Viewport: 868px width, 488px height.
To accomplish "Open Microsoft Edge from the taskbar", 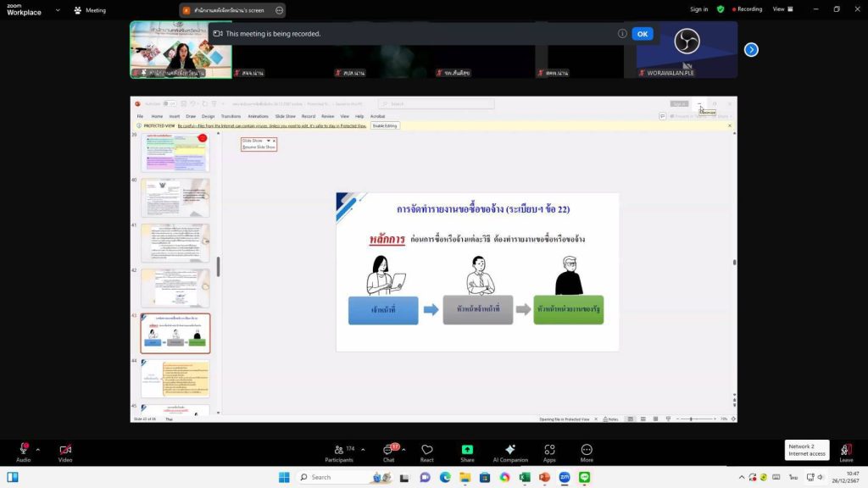I will pyautogui.click(x=445, y=477).
